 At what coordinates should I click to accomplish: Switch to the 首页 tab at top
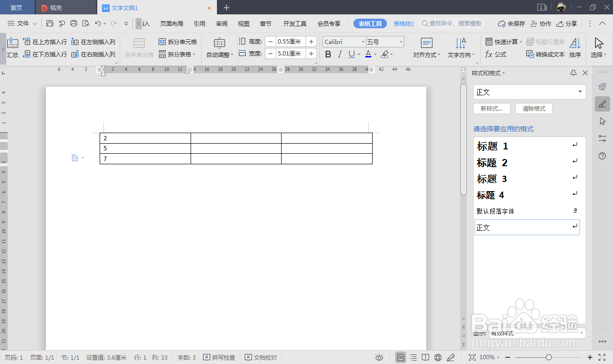coord(17,8)
